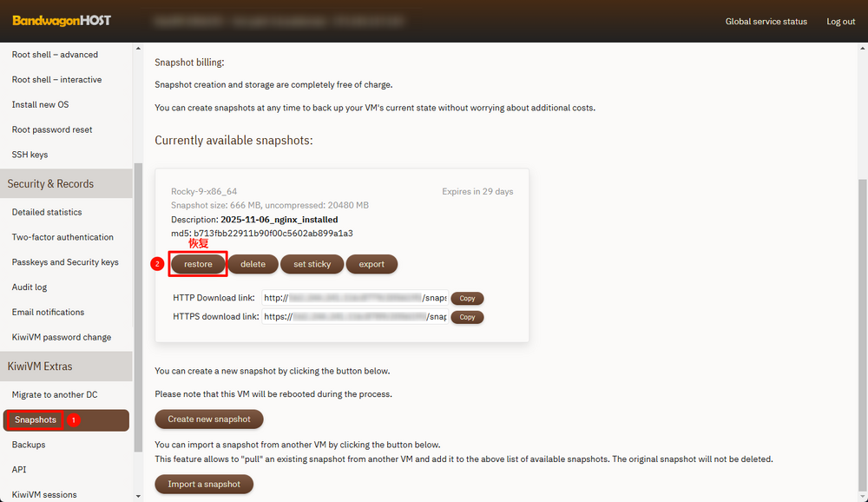Open Two-factor authentication settings
The image size is (868, 502).
tap(62, 237)
